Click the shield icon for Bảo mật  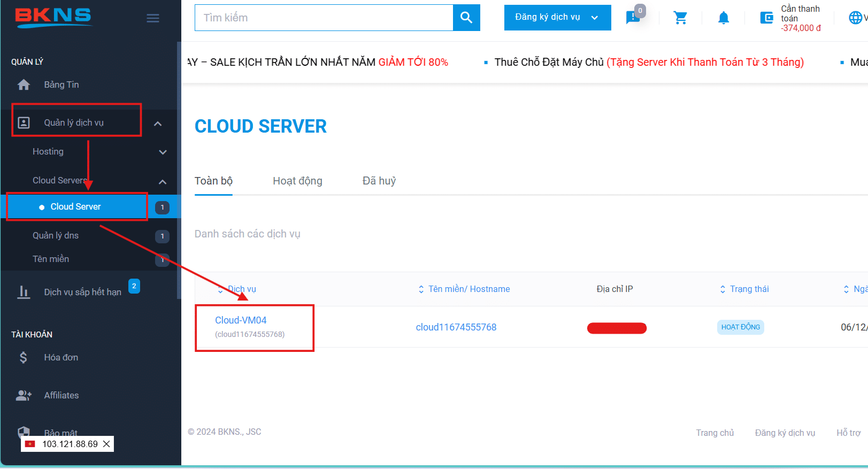24,432
